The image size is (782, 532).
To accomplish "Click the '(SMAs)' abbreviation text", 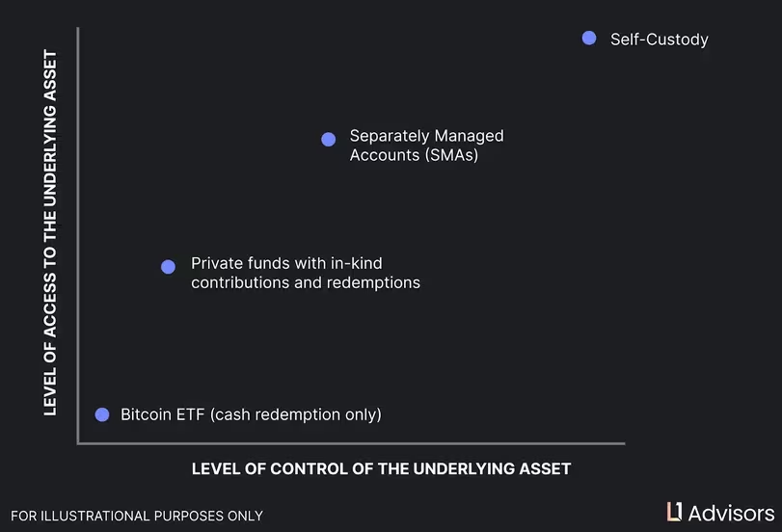I will tap(452, 154).
